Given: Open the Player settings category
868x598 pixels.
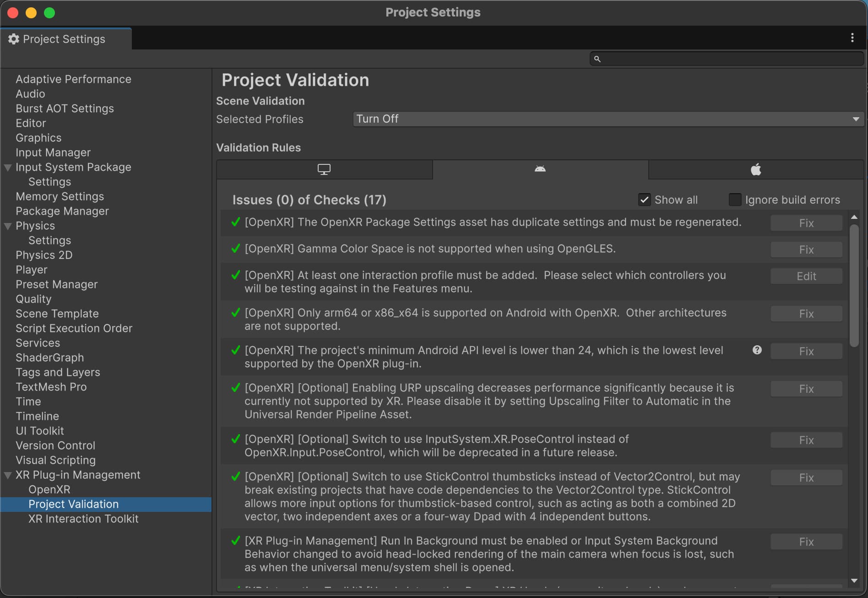Looking at the screenshot, I should click(x=32, y=270).
